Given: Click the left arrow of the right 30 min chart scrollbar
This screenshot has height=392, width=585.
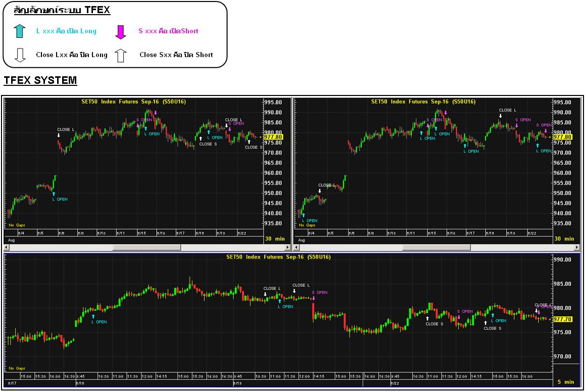Looking at the screenshot, I should [296, 248].
